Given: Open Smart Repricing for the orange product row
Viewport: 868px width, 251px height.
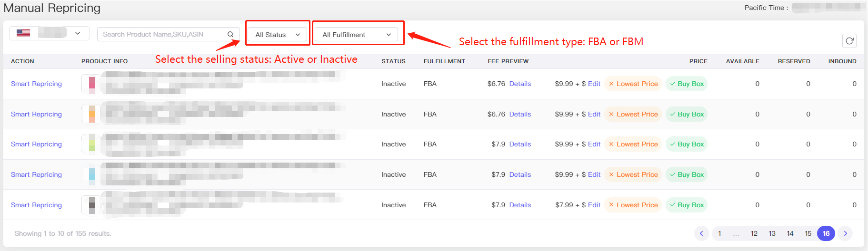Looking at the screenshot, I should click(36, 114).
